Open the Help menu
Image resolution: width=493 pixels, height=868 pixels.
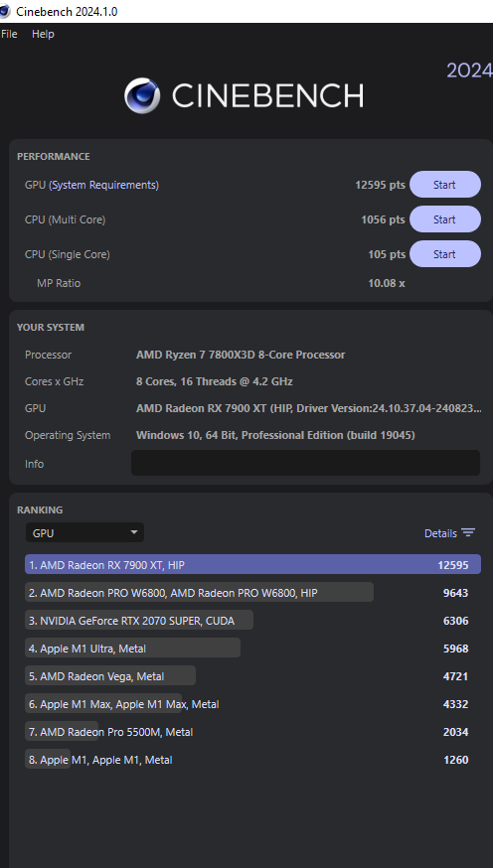click(43, 34)
